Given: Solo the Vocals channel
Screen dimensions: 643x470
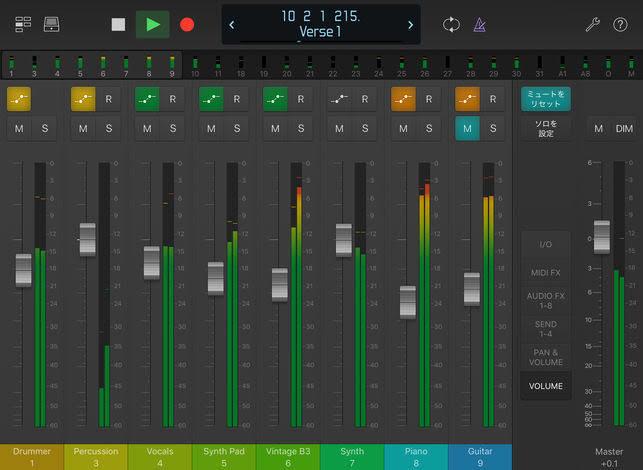Looking at the screenshot, I should [x=173, y=128].
